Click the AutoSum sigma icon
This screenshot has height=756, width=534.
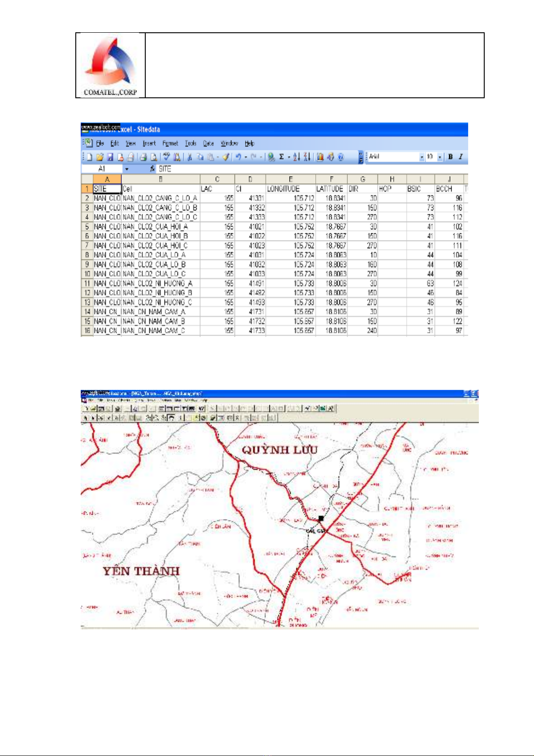(282, 157)
